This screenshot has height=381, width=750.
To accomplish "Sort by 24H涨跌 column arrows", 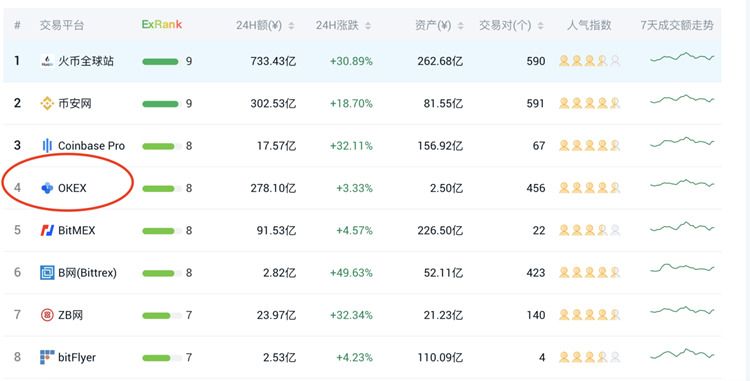I will click(x=368, y=25).
